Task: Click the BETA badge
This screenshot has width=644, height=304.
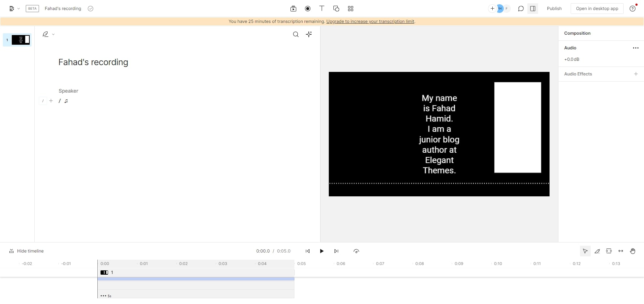Action: coord(32,9)
